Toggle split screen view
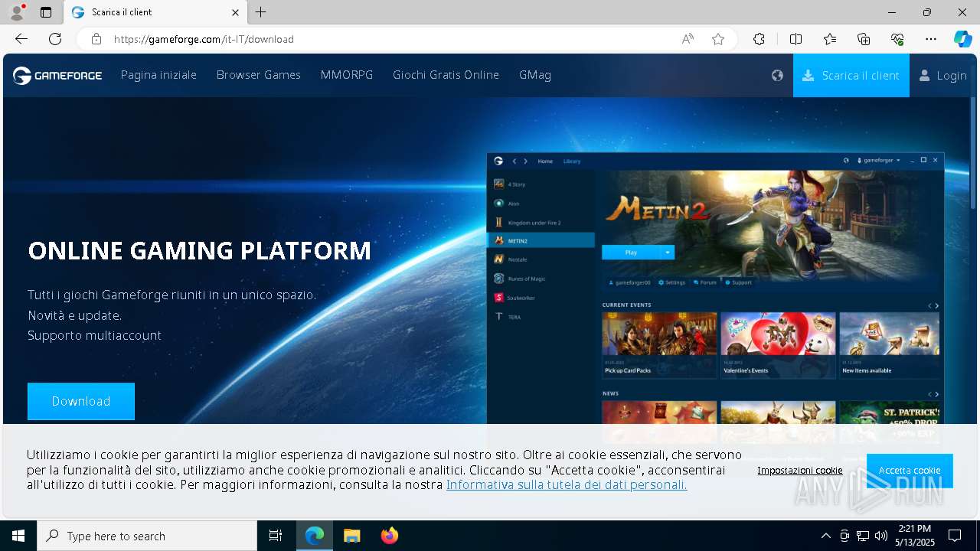 [795, 39]
